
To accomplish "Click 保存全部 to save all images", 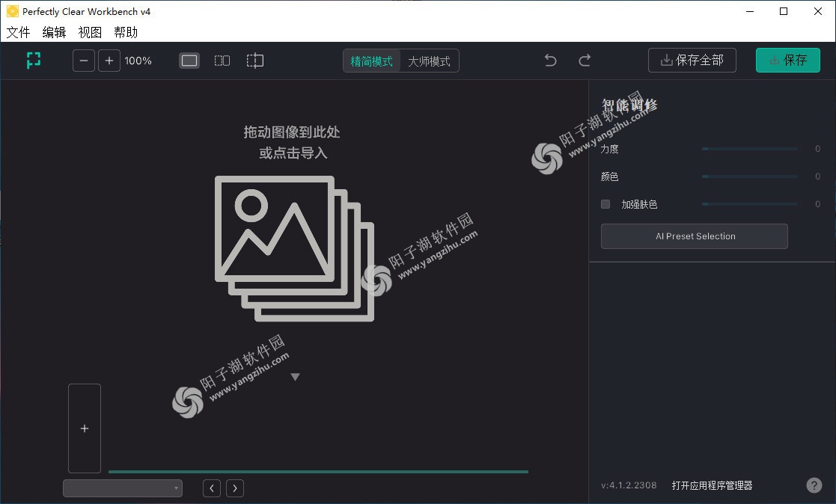I will point(692,61).
